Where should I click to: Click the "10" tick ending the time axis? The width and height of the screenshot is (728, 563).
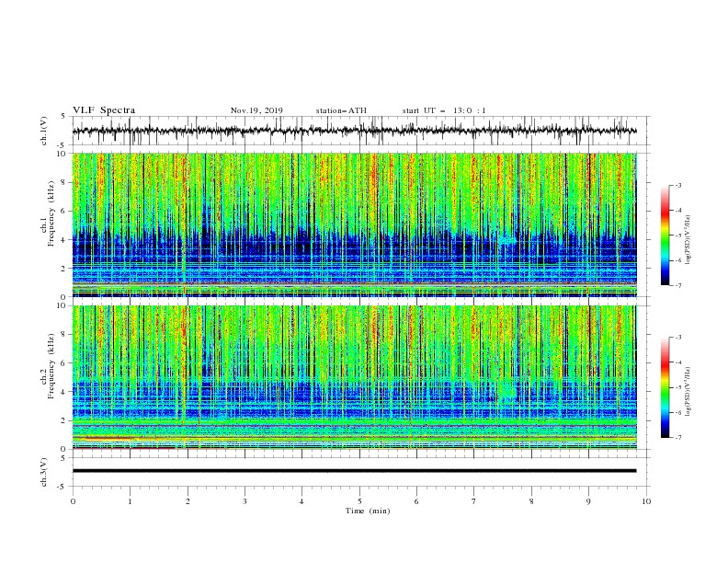point(646,501)
